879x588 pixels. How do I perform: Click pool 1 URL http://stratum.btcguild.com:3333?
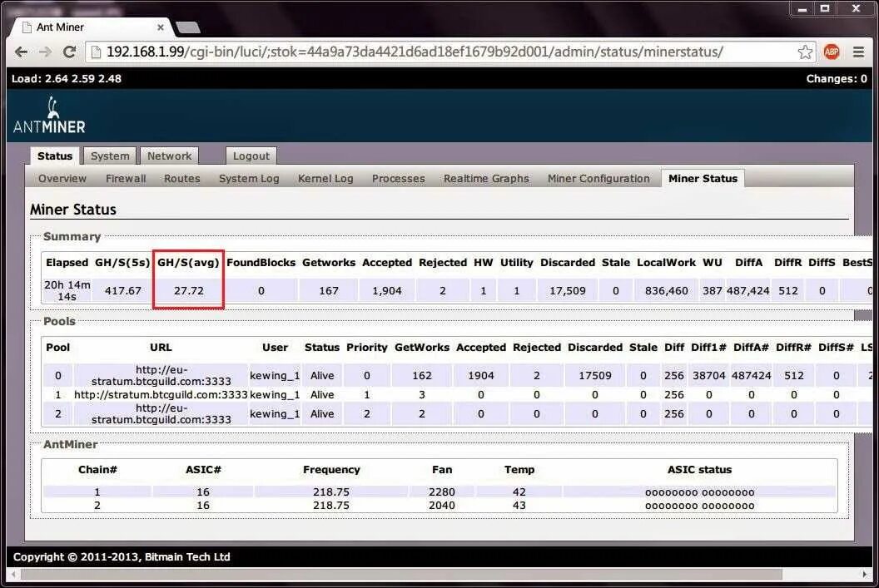click(x=161, y=395)
